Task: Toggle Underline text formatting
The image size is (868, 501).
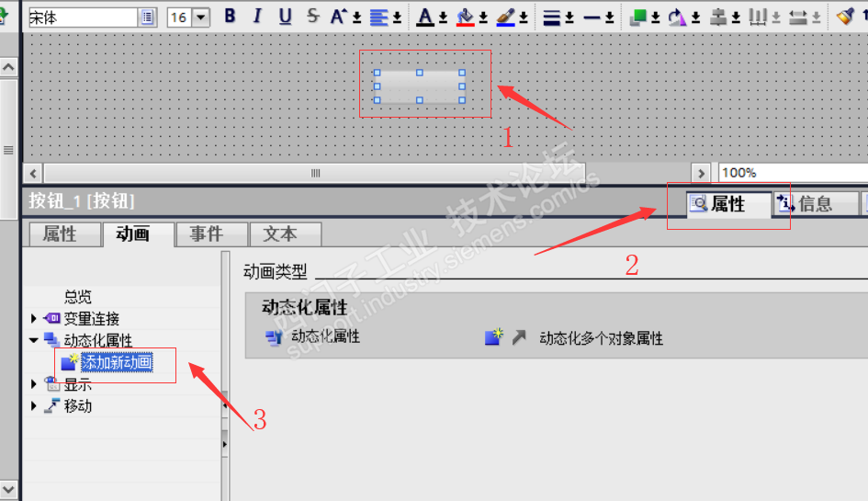Action: [285, 17]
